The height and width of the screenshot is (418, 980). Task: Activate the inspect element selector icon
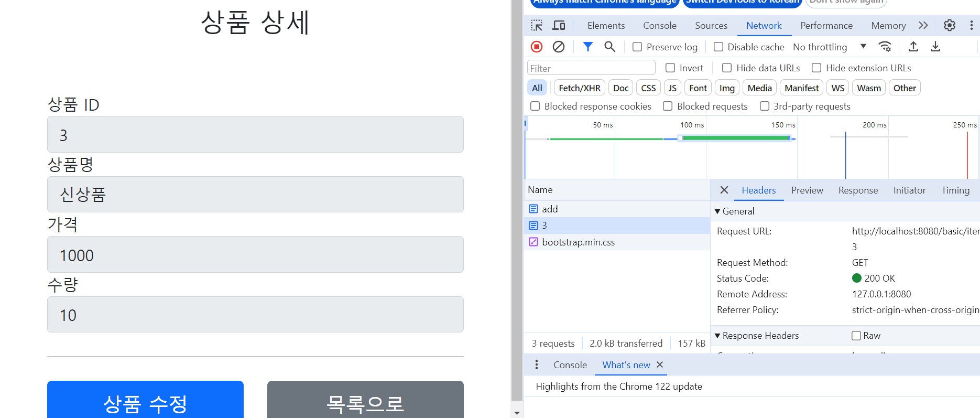[x=537, y=25]
